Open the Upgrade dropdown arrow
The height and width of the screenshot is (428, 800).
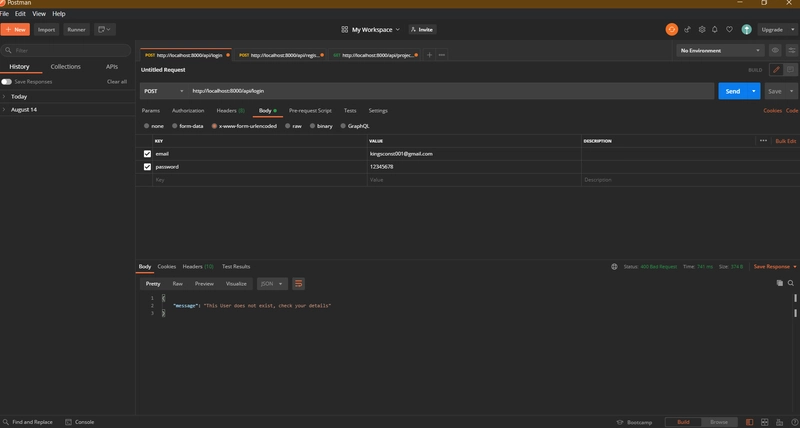coord(792,30)
